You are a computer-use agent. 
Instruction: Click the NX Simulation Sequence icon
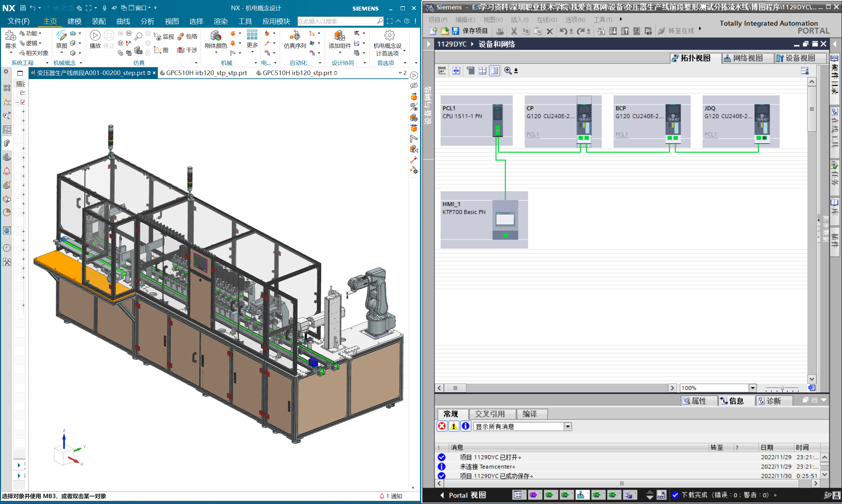pyautogui.click(x=295, y=35)
